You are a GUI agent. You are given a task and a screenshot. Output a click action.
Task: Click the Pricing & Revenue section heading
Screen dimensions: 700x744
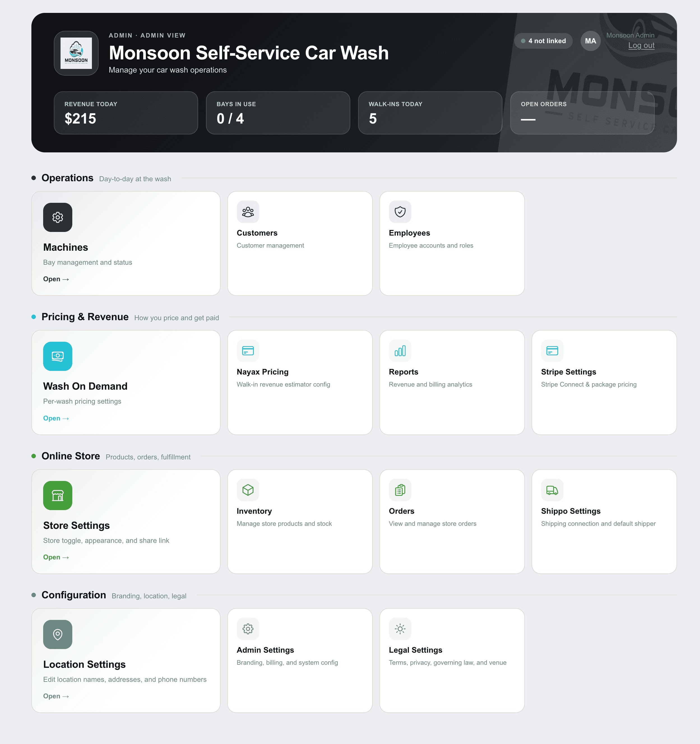point(85,317)
